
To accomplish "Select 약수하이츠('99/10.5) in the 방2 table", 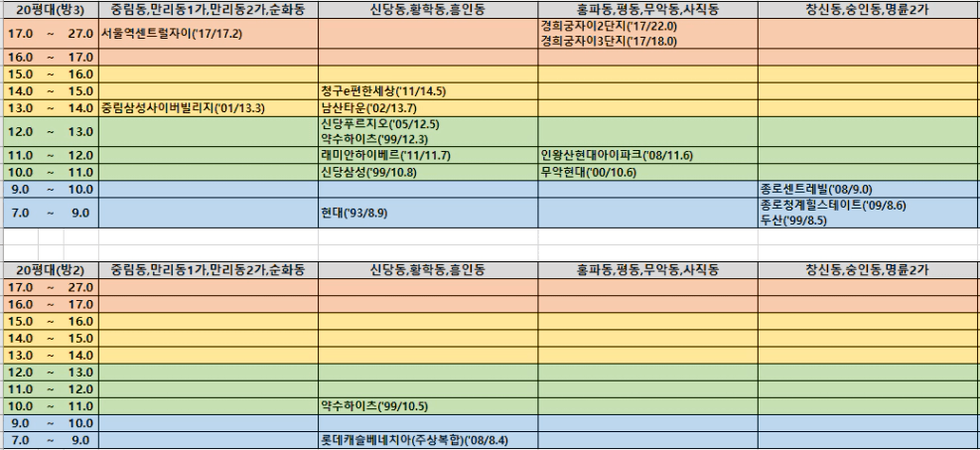I will 428,406.
